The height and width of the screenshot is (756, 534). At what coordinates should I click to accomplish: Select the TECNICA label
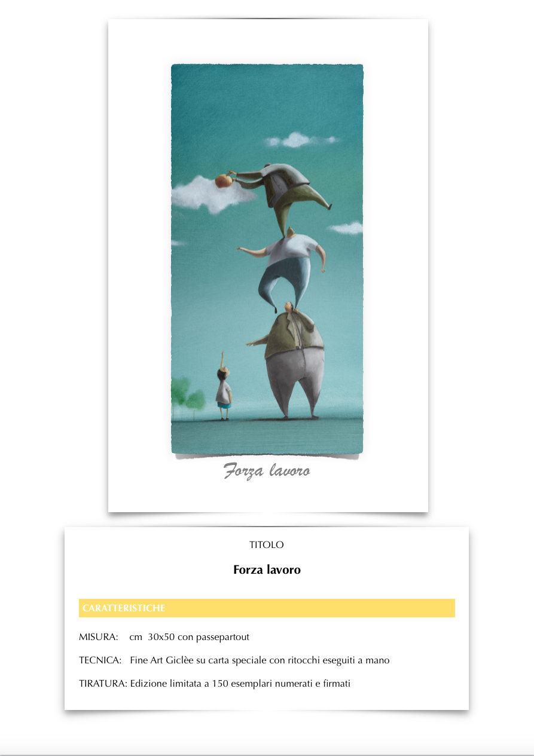pyautogui.click(x=100, y=660)
